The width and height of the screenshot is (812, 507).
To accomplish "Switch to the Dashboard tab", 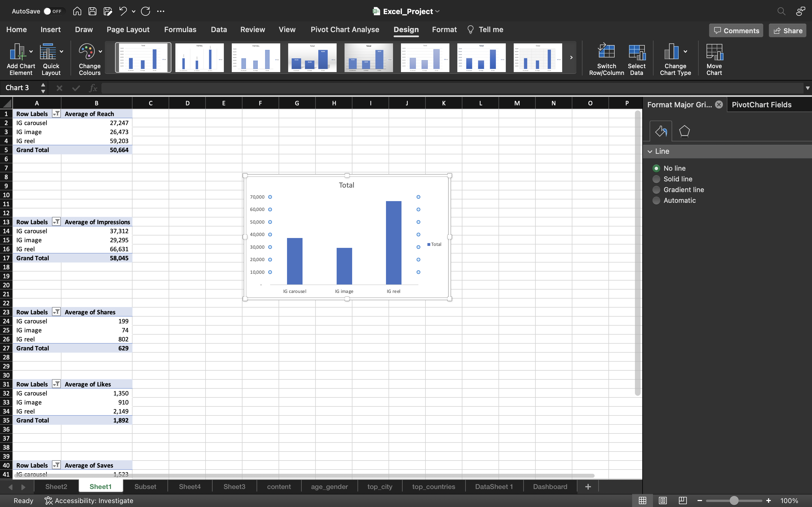I will click(x=550, y=486).
